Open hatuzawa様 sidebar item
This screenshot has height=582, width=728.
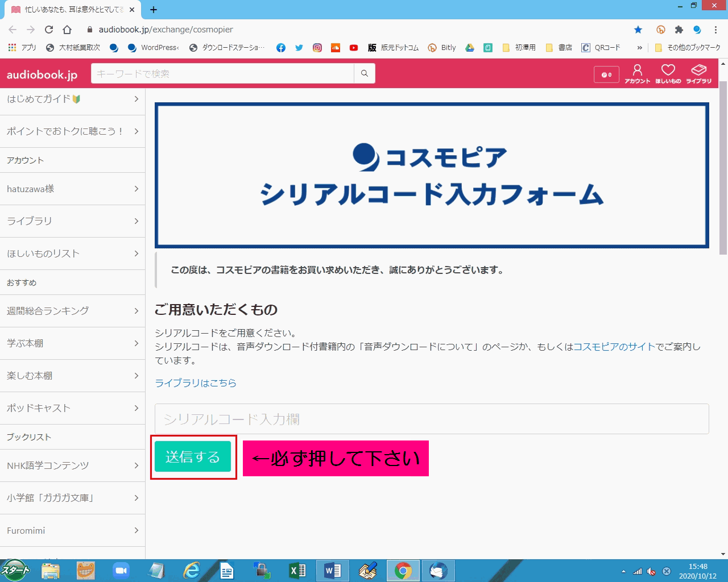click(72, 189)
